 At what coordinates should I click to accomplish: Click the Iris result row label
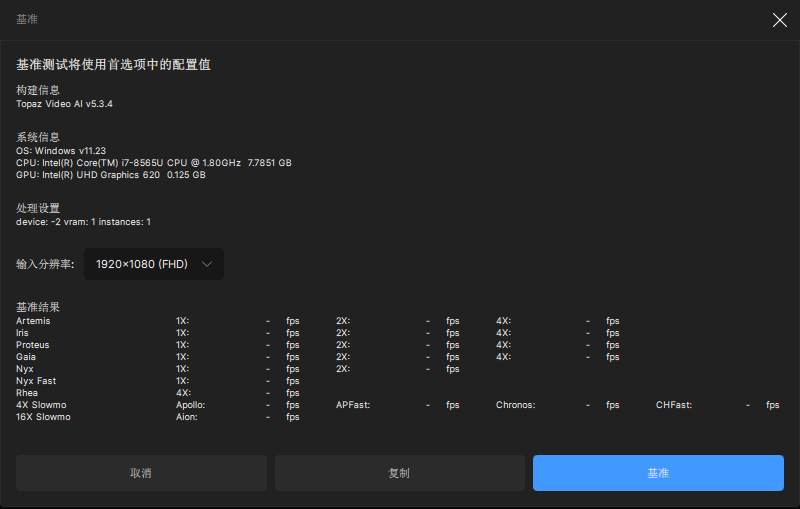[x=22, y=333]
